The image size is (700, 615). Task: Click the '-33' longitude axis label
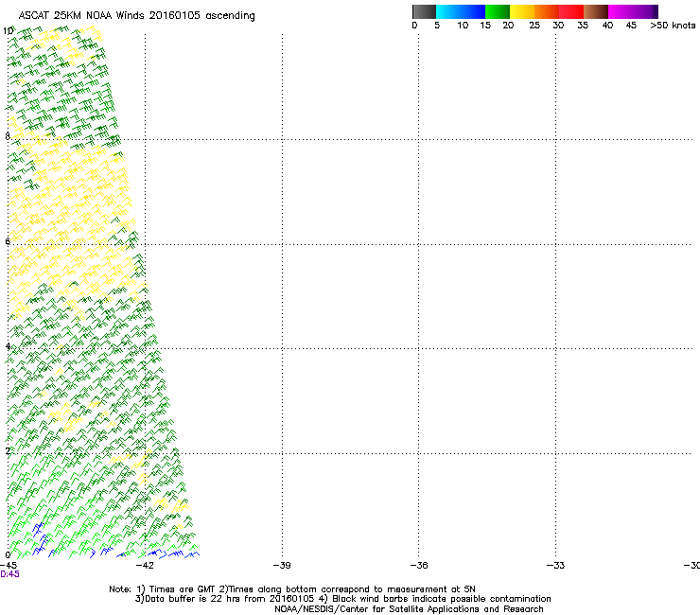(x=555, y=566)
